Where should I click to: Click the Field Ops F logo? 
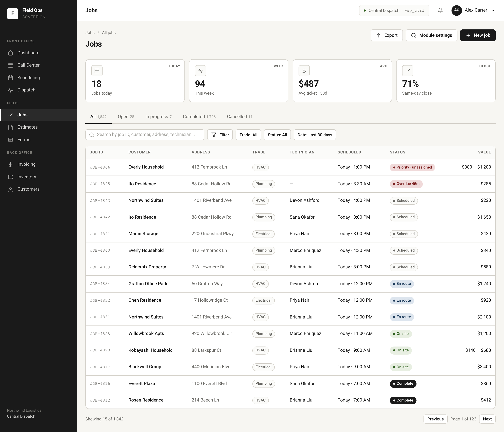click(x=12, y=13)
